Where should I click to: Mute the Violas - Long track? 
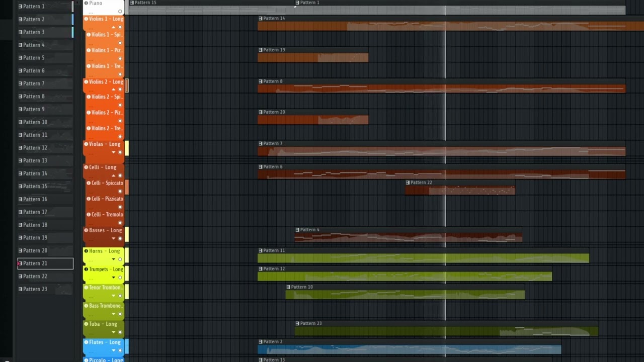point(120,152)
